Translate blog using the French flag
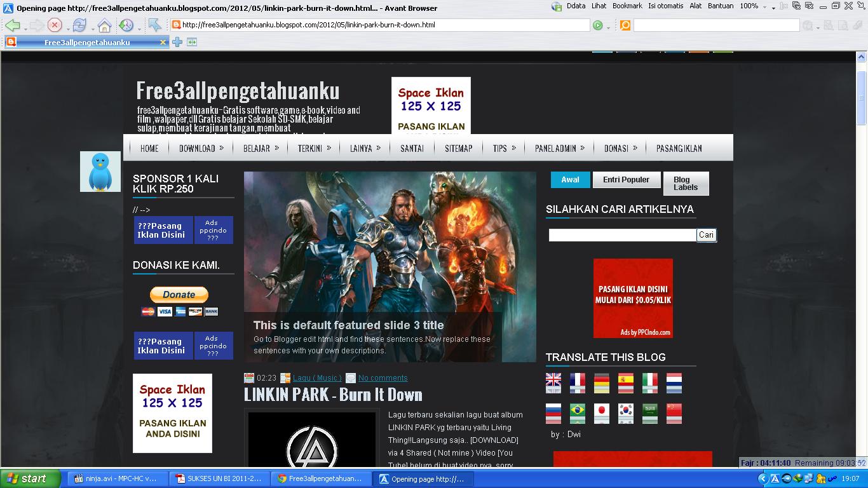 [x=578, y=383]
